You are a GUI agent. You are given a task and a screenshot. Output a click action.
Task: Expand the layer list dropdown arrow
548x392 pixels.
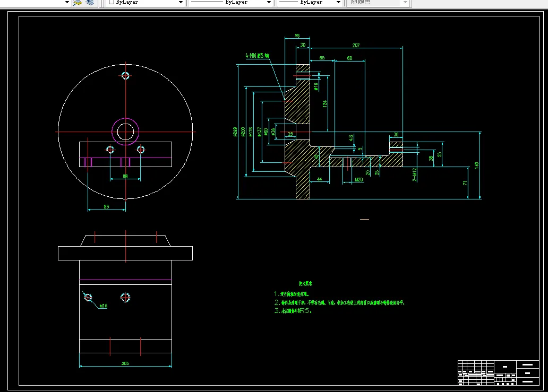click(x=67, y=2)
